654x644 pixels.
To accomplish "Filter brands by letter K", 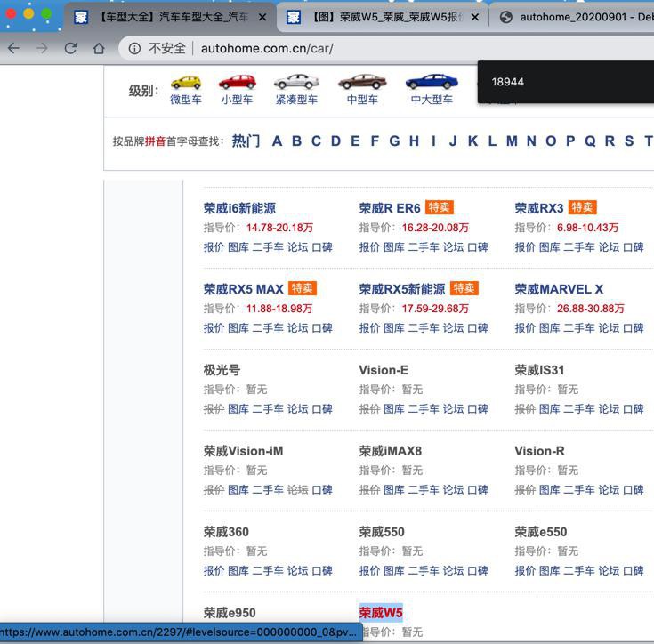I will coord(473,141).
